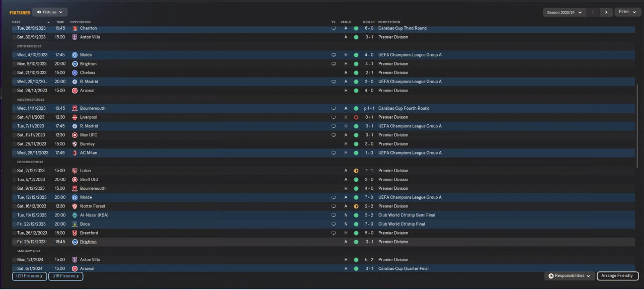This screenshot has width=644, height=290.
Task: Click the orange draw indicator on Luton row
Action: 356,171
